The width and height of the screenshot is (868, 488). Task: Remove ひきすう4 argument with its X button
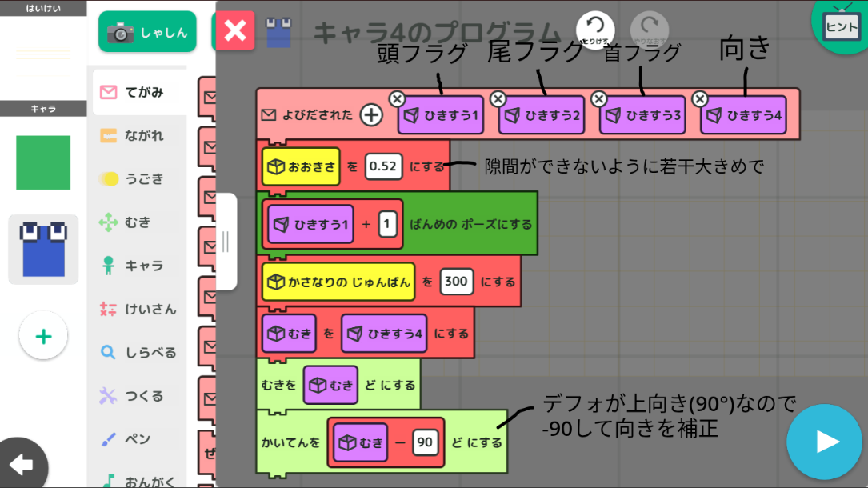click(x=700, y=99)
